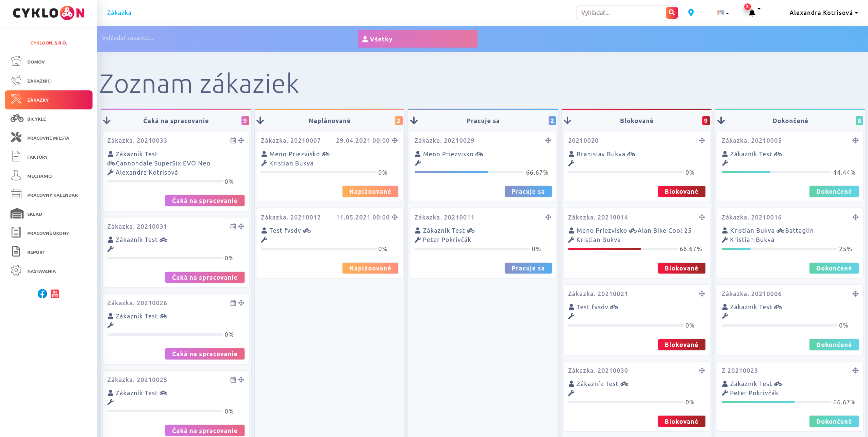Click move handle on Zákazka 20210007
The image size is (868, 437).
(395, 140)
